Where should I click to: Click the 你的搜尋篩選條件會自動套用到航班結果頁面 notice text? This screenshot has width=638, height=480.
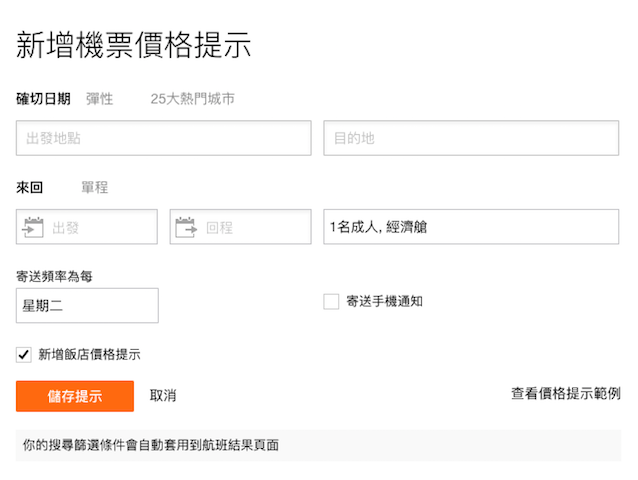point(151,445)
